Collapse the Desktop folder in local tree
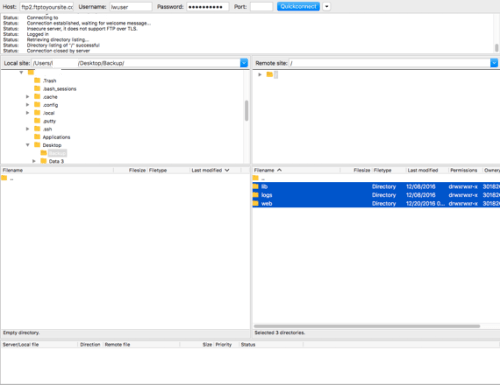Screen dimensions: 500x385 tap(28, 145)
